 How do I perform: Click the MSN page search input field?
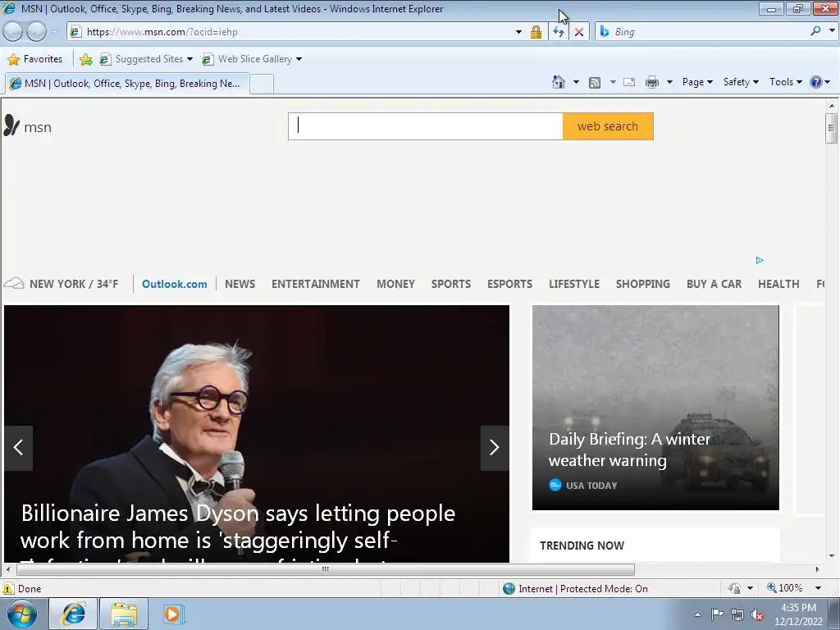click(426, 126)
